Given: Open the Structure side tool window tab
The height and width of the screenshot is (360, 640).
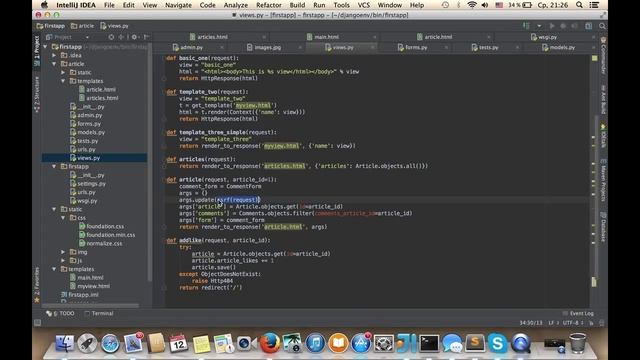Looking at the screenshot, I should (x=37, y=94).
